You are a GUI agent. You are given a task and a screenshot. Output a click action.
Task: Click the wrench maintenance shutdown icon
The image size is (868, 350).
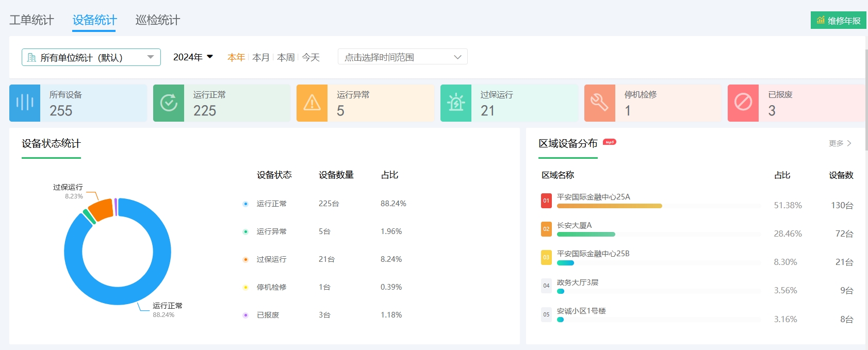pyautogui.click(x=599, y=103)
